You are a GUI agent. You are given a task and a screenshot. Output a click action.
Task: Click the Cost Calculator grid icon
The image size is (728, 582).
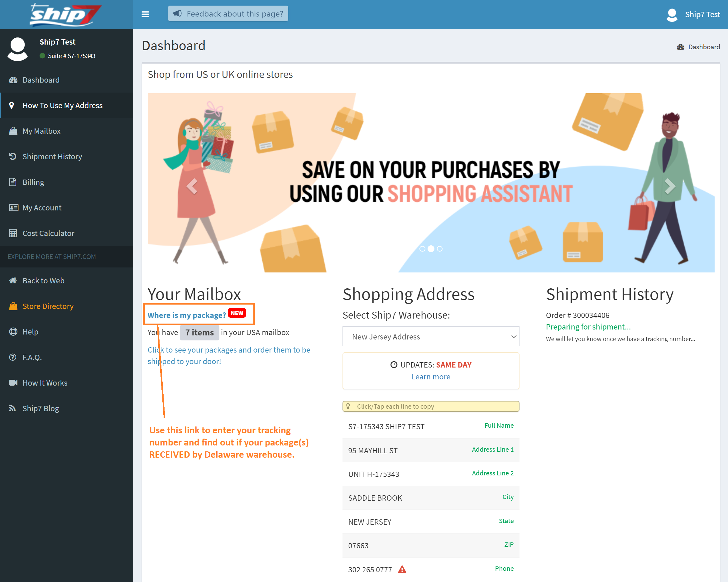point(13,233)
